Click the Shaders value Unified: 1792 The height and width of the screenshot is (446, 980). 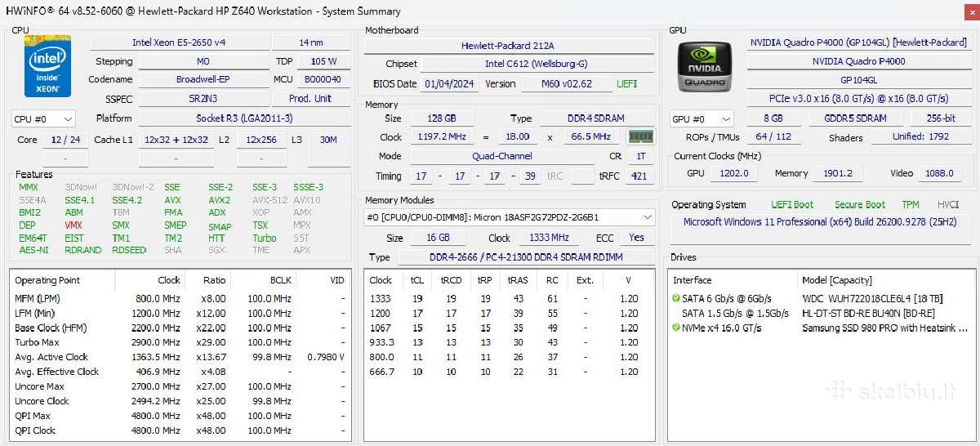click(920, 136)
